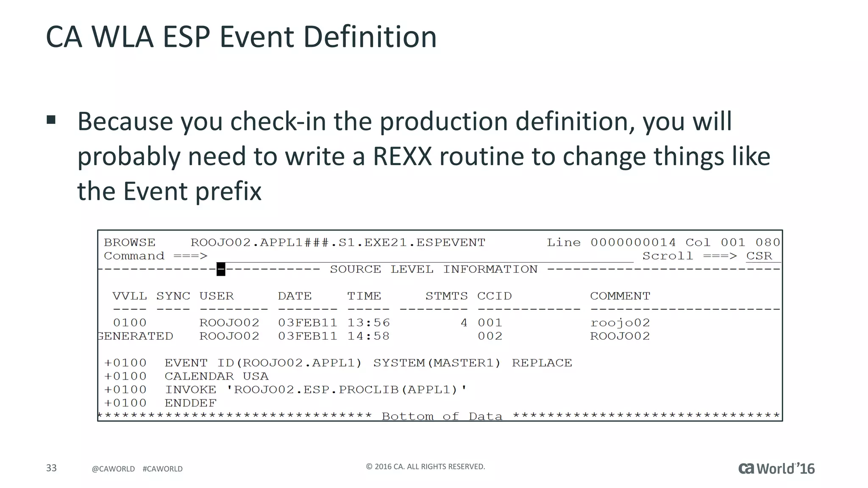Click the ENDDEF statement
The width and height of the screenshot is (868, 488).
[191, 403]
